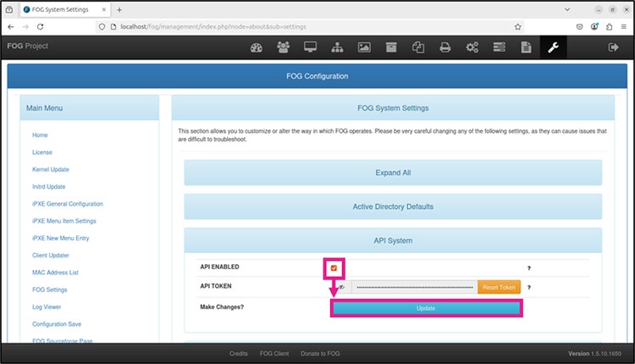
Task: Click the Reset Token button
Action: tap(499, 287)
